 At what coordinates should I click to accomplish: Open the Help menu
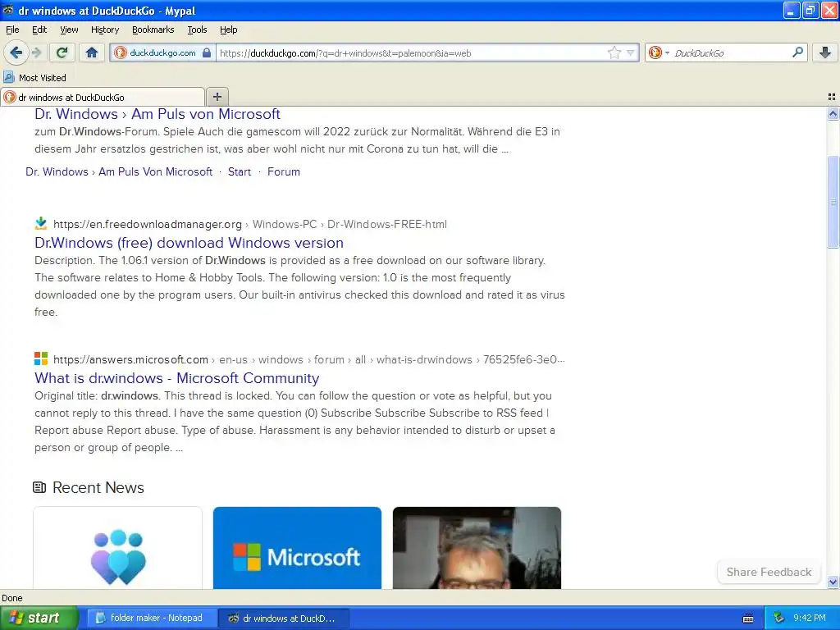[x=229, y=30]
